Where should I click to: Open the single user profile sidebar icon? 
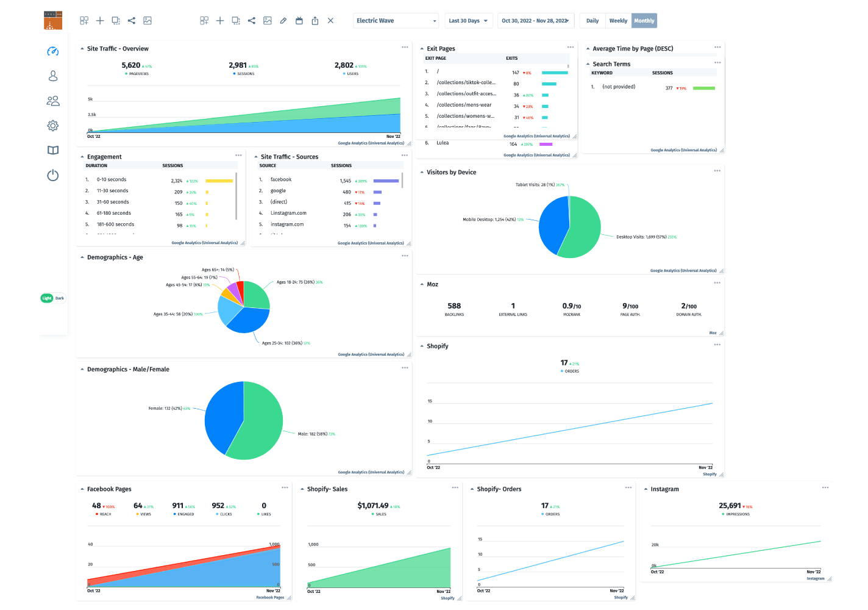(53, 76)
